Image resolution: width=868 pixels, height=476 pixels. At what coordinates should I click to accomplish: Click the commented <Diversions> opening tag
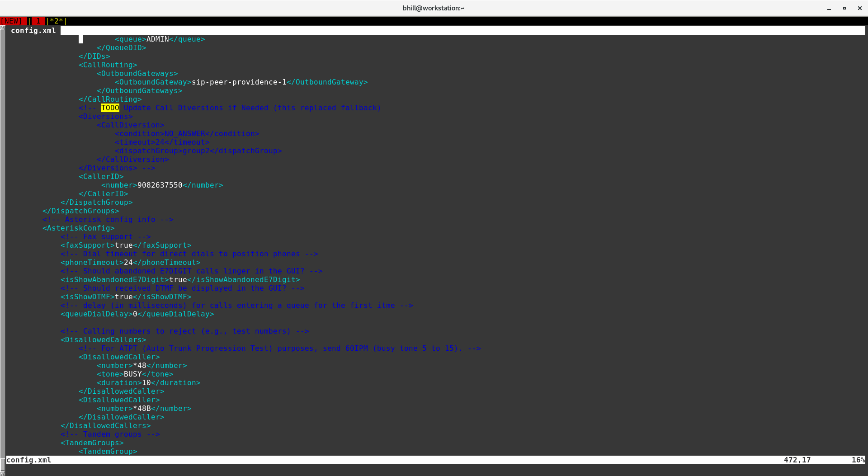pyautogui.click(x=106, y=116)
